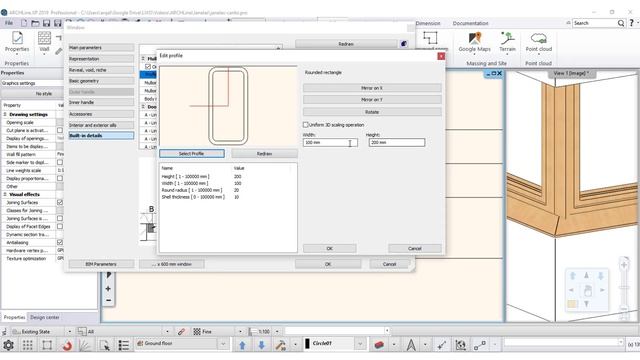Toggle Display proportional checkbox

tap(60, 178)
